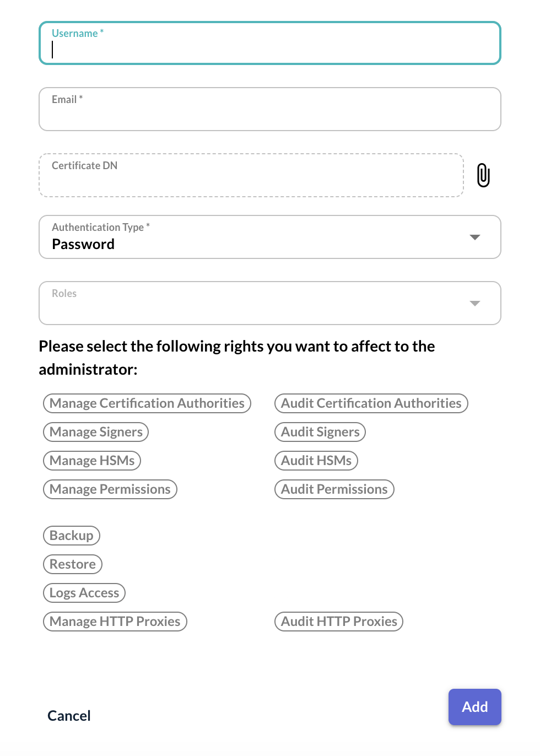
Task: Cancel adding the administrator
Action: click(x=68, y=715)
